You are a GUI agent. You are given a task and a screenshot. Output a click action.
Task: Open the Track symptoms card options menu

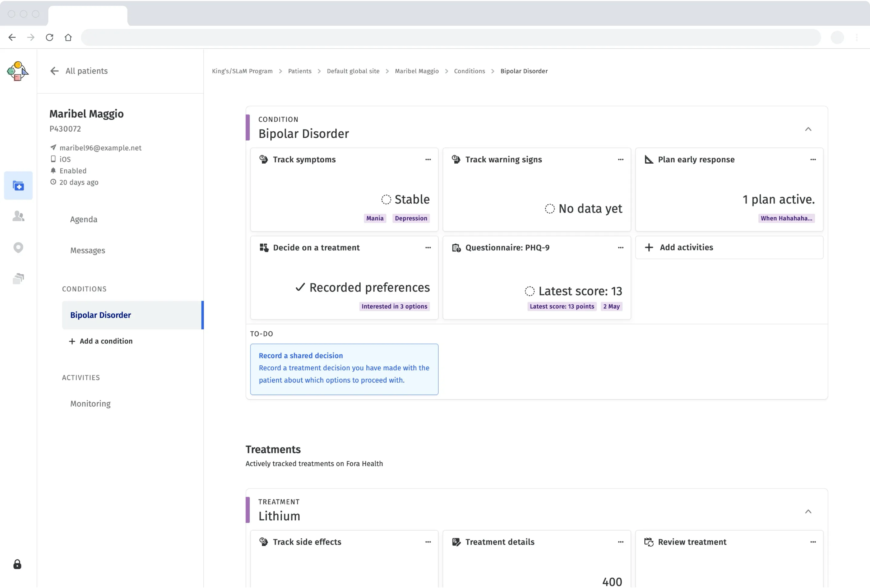(x=428, y=159)
